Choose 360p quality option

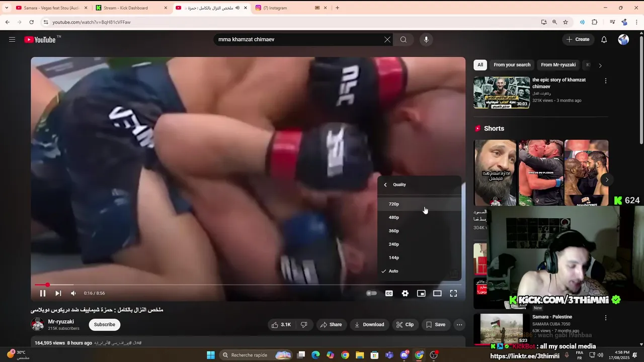click(x=420, y=231)
